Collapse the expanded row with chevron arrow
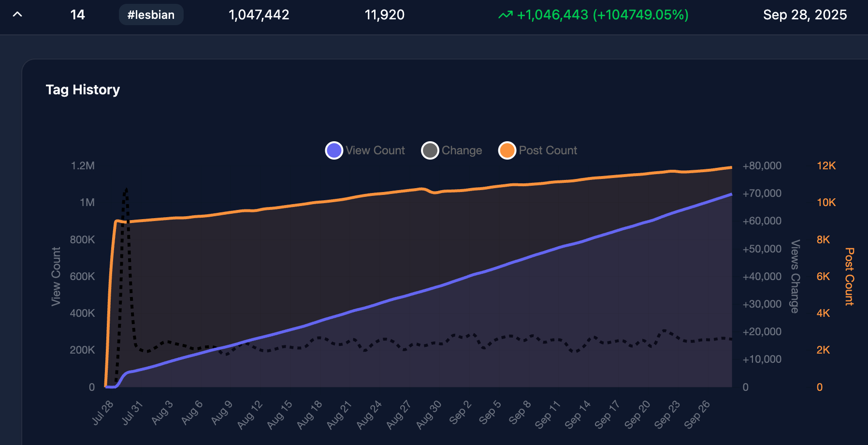The height and width of the screenshot is (445, 868). pos(17,15)
